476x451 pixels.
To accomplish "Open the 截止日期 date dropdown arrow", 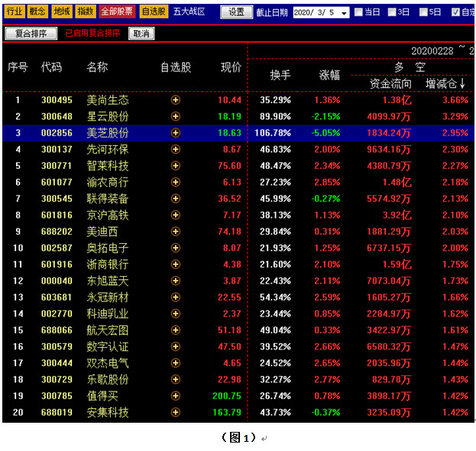I will click(344, 13).
